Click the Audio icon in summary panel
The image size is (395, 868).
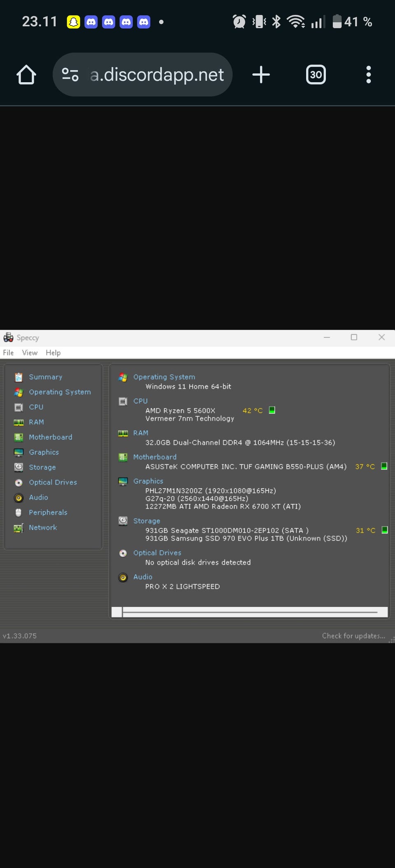123,577
